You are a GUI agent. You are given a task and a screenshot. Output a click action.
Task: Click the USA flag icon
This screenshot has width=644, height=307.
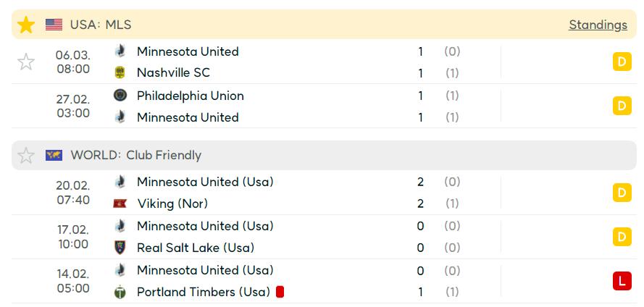tap(54, 25)
